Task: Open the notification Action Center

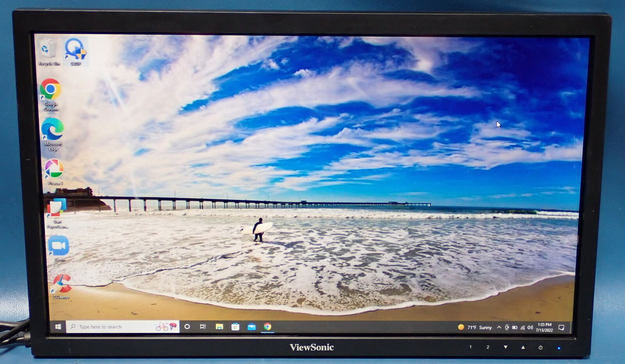Action: point(561,328)
